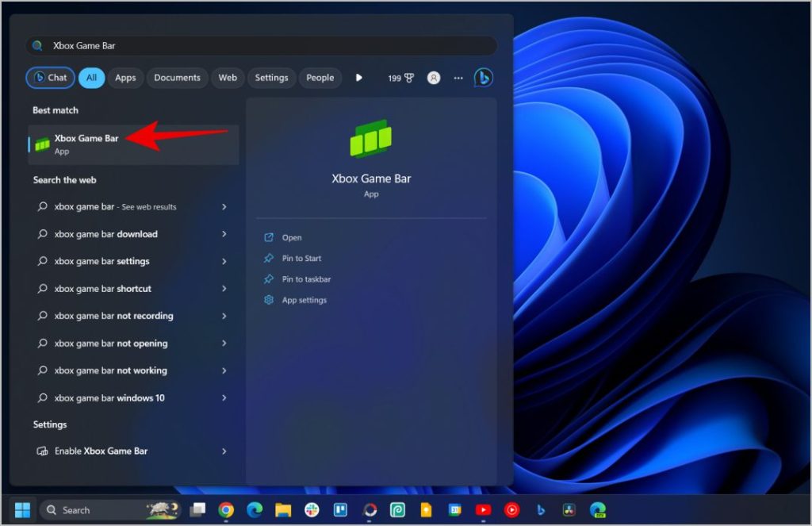
Task: Select 'xbox game bar not working' suggestion
Action: coord(133,371)
